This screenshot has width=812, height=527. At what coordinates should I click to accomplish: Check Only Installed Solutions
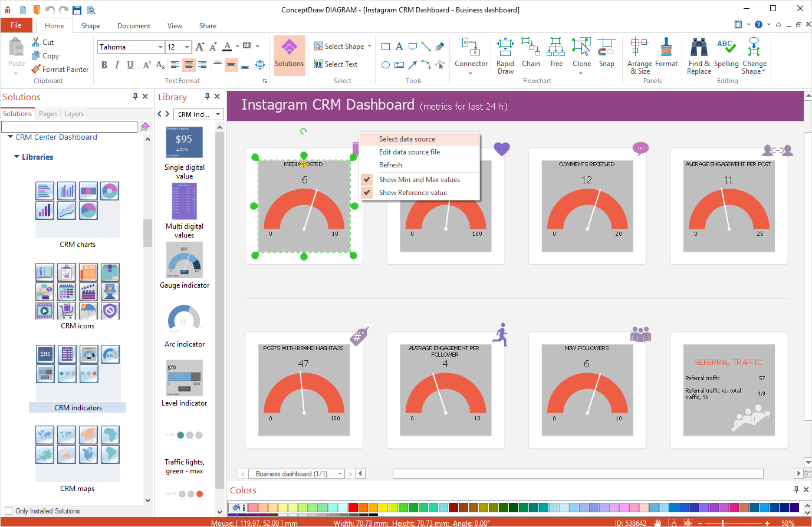point(8,511)
